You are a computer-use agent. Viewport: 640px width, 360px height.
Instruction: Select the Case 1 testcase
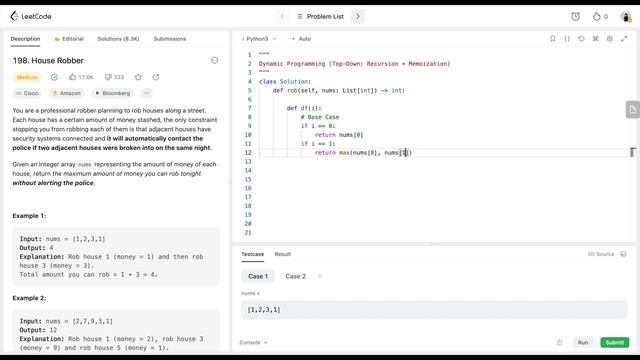tap(258, 276)
